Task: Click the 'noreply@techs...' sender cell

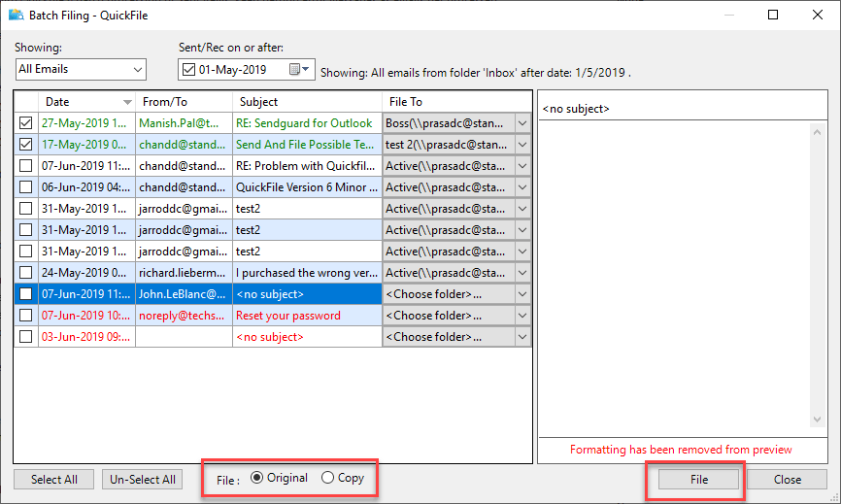Action: pyautogui.click(x=182, y=316)
